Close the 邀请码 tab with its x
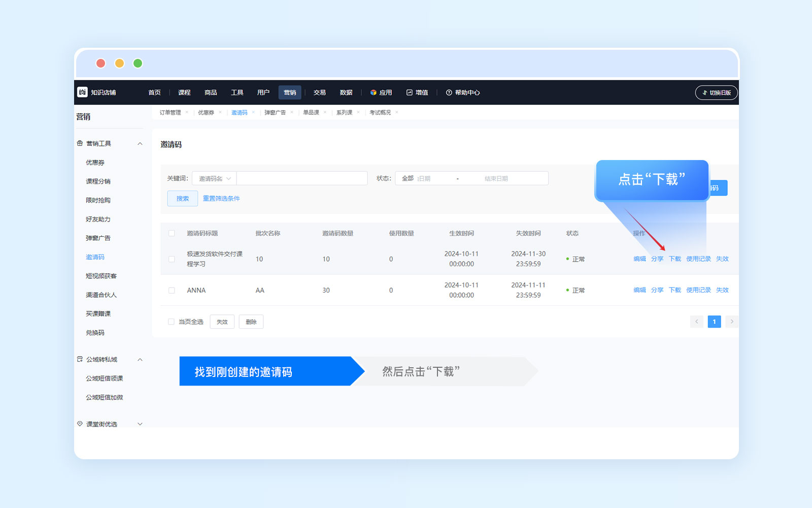The width and height of the screenshot is (812, 508). point(253,112)
